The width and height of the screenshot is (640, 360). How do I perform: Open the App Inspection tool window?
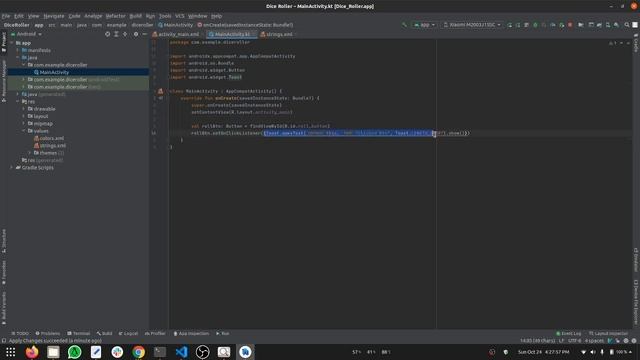tap(191, 333)
